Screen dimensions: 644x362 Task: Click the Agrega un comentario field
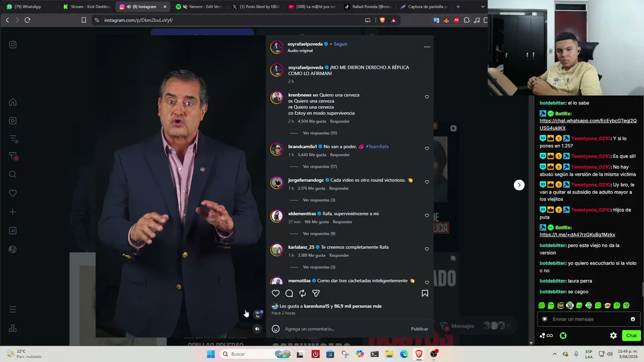tap(345, 329)
